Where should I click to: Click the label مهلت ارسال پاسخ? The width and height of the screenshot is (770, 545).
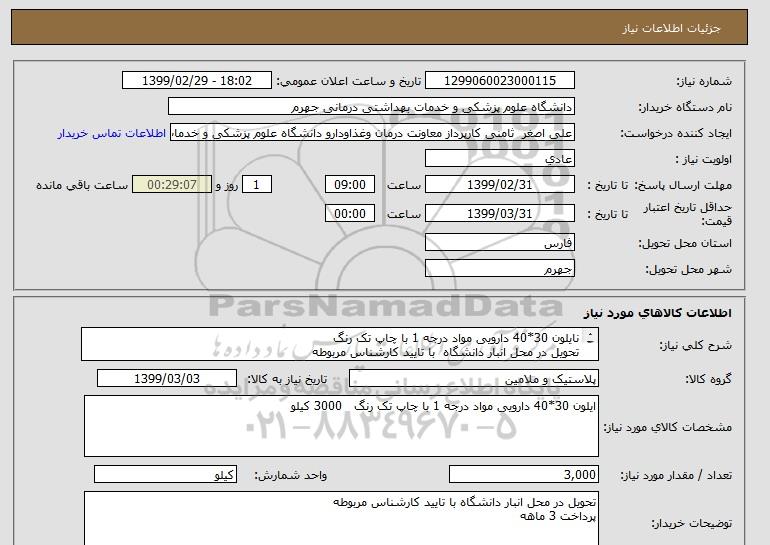pyautogui.click(x=683, y=186)
